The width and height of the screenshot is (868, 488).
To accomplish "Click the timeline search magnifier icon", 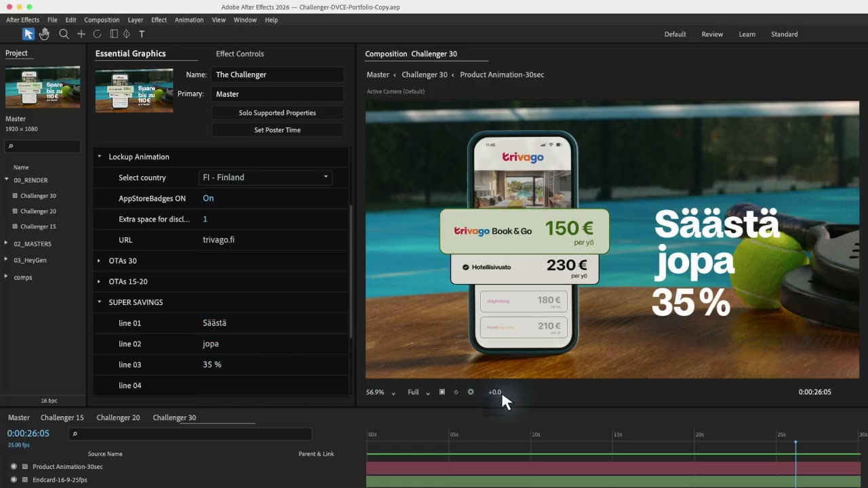I will click(x=75, y=434).
